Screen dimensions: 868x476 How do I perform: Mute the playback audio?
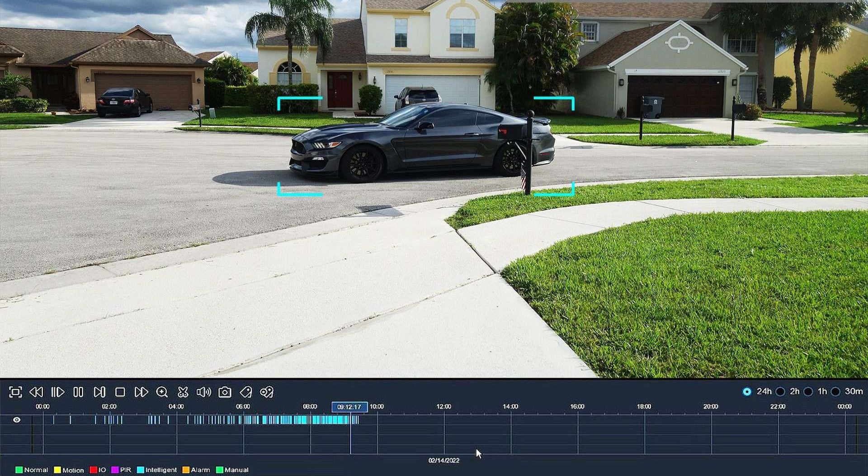click(x=204, y=393)
